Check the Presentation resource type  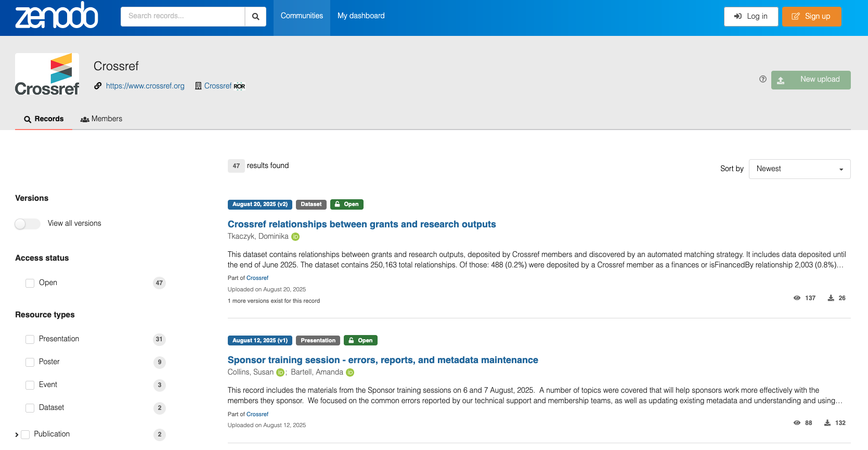coord(30,339)
